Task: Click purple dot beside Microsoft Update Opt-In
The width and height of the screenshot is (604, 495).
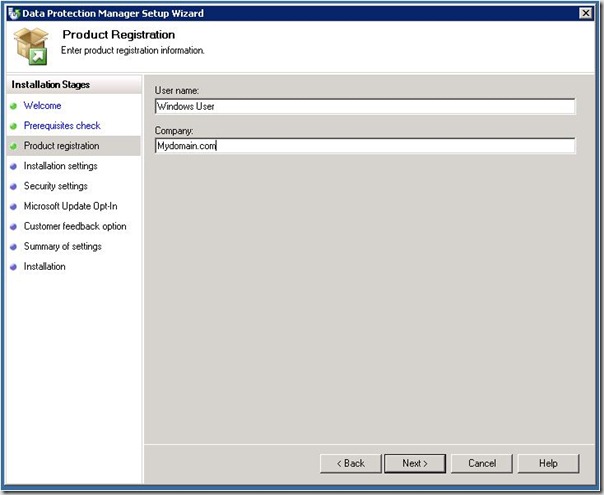Action: (13, 206)
